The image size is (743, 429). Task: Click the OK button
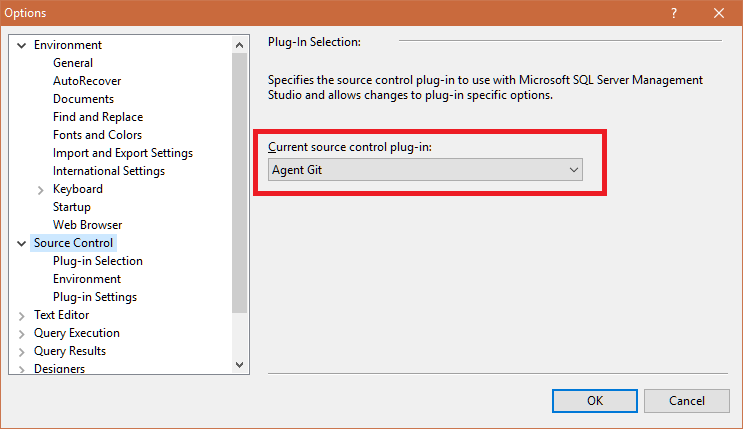[x=595, y=400]
